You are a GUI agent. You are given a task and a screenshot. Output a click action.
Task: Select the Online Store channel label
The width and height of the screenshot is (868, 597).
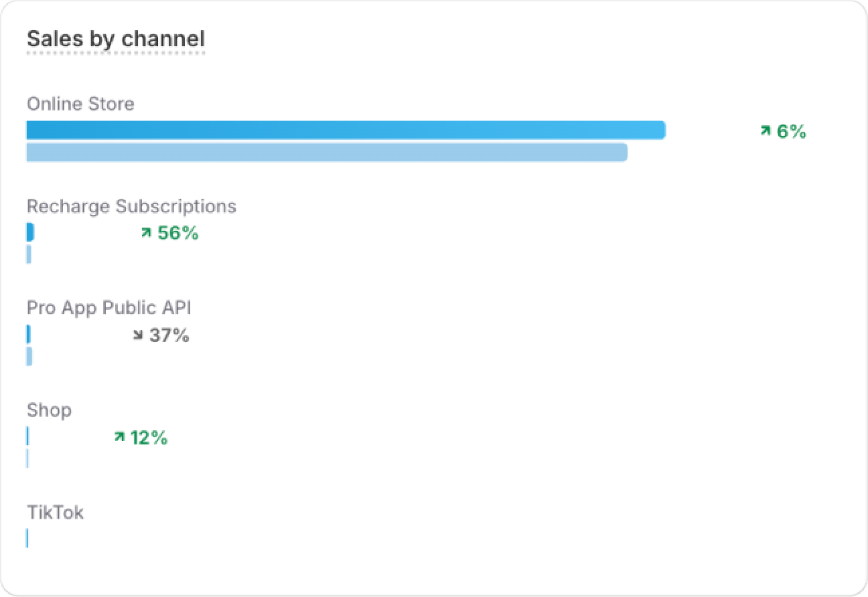[80, 104]
